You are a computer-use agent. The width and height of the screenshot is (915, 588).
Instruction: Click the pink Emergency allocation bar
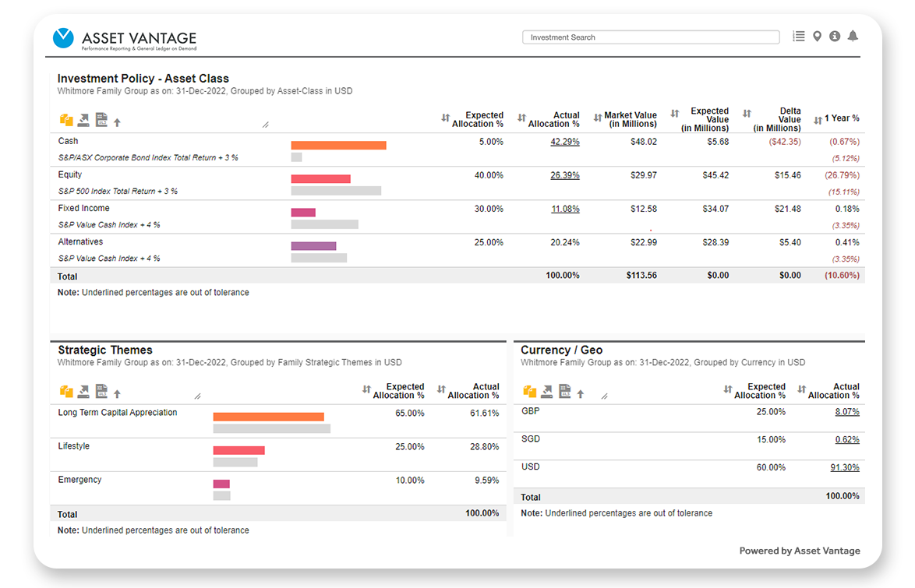point(221,484)
